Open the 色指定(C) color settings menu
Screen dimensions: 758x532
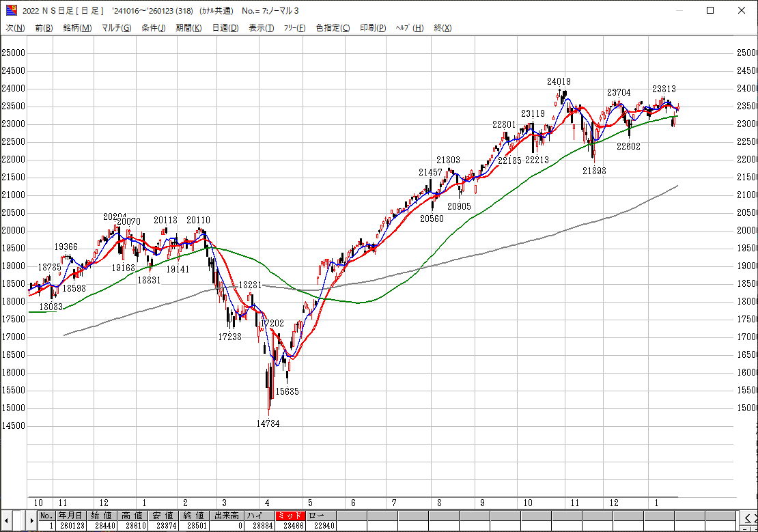333,28
